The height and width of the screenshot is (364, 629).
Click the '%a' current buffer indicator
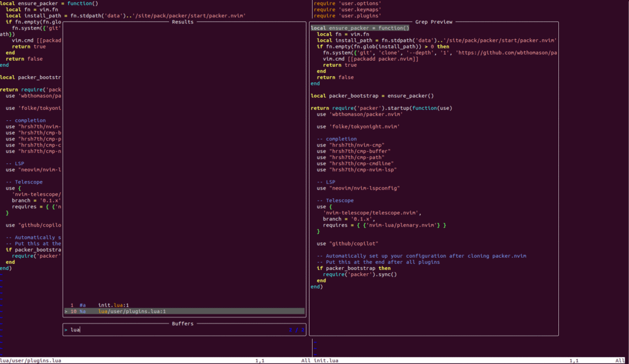82,311
